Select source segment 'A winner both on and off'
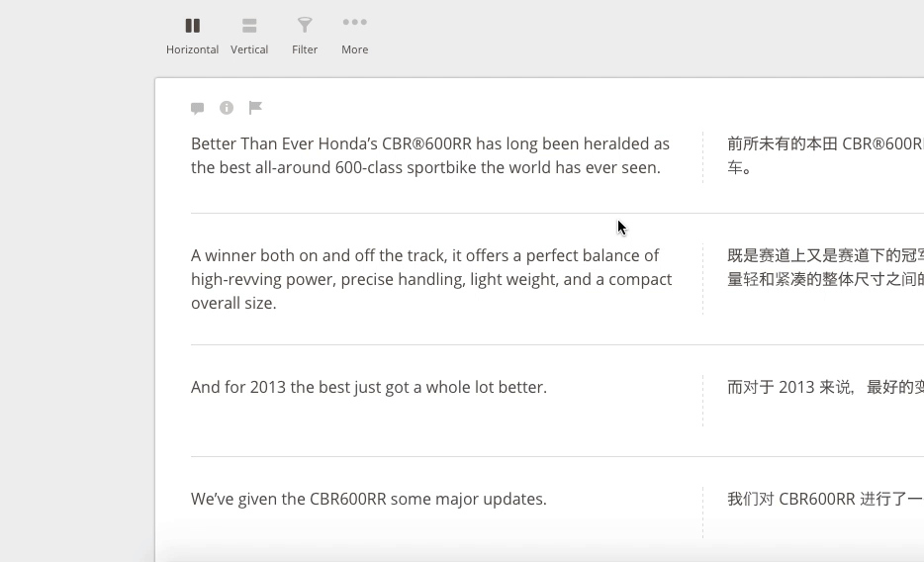 tap(431, 279)
